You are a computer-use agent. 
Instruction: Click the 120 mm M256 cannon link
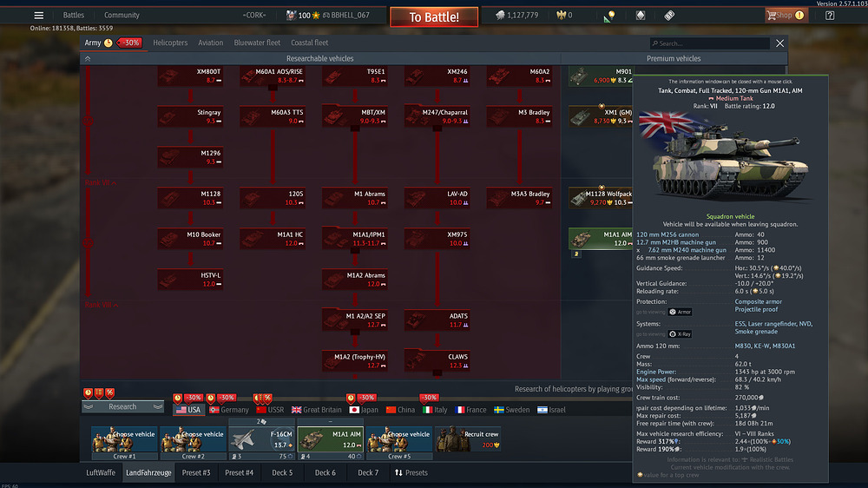(x=667, y=234)
